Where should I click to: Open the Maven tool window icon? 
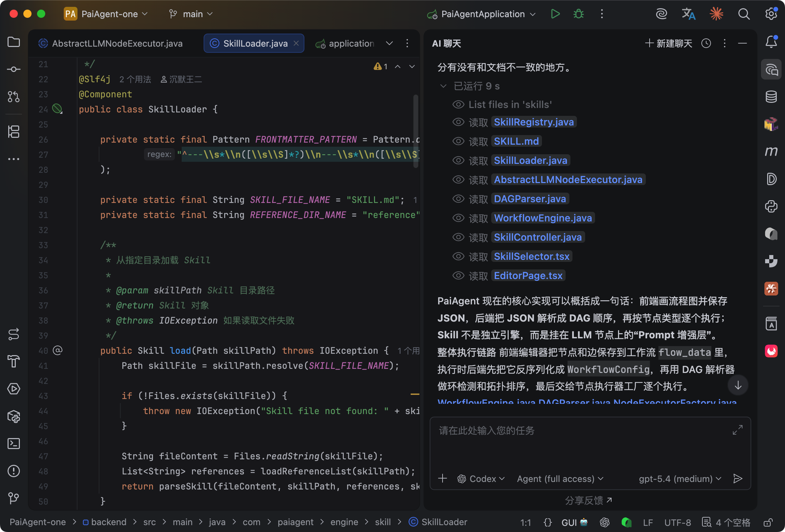[x=771, y=151]
